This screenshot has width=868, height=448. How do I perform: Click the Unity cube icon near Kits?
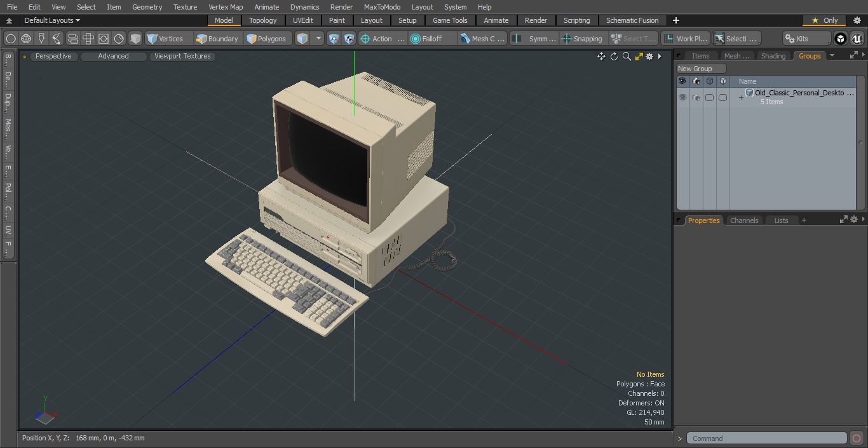pyautogui.click(x=841, y=39)
